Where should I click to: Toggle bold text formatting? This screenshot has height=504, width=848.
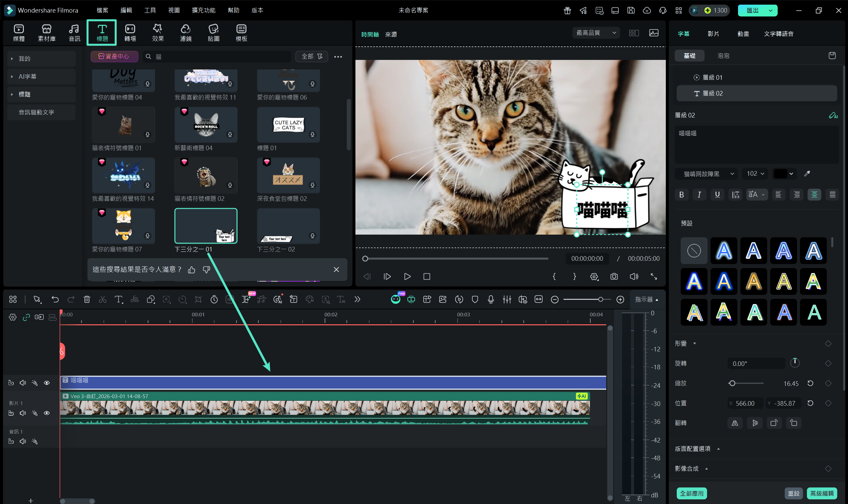pos(681,195)
